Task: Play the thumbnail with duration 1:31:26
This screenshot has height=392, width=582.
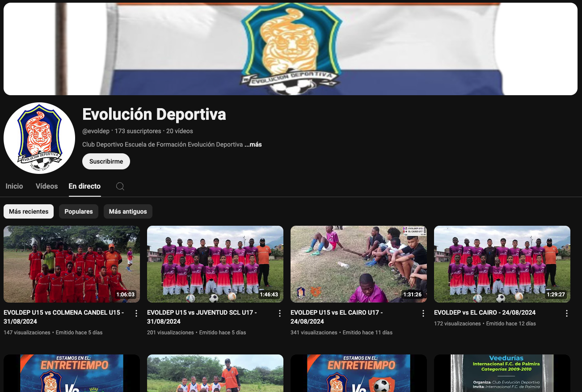Action: tap(358, 264)
